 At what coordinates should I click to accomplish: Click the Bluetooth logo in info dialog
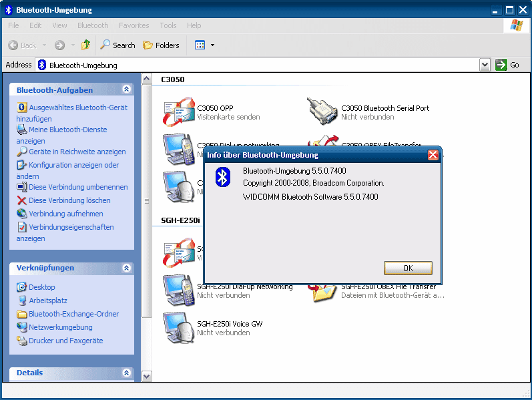pyautogui.click(x=222, y=177)
